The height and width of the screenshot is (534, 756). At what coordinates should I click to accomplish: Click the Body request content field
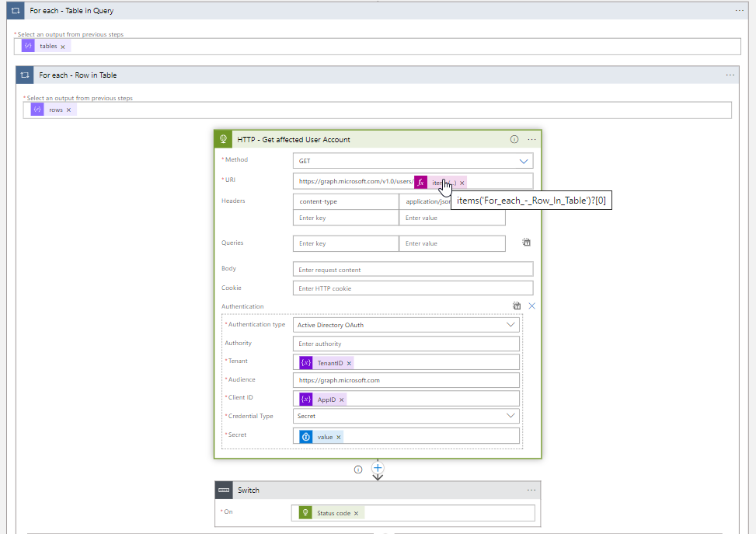click(413, 269)
